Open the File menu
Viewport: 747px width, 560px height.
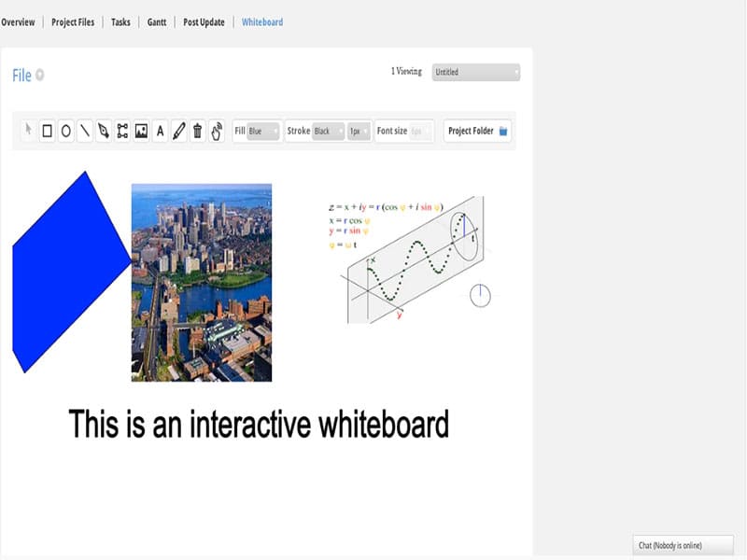[x=21, y=76]
